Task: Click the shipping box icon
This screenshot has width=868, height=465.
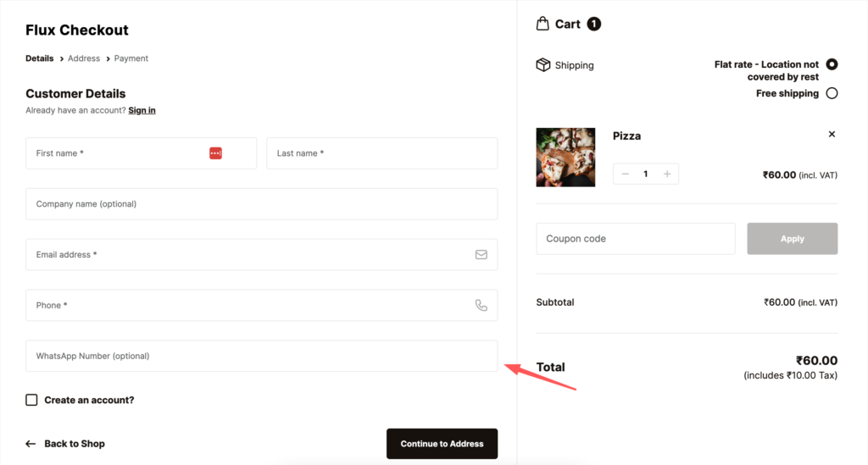Action: tap(543, 65)
